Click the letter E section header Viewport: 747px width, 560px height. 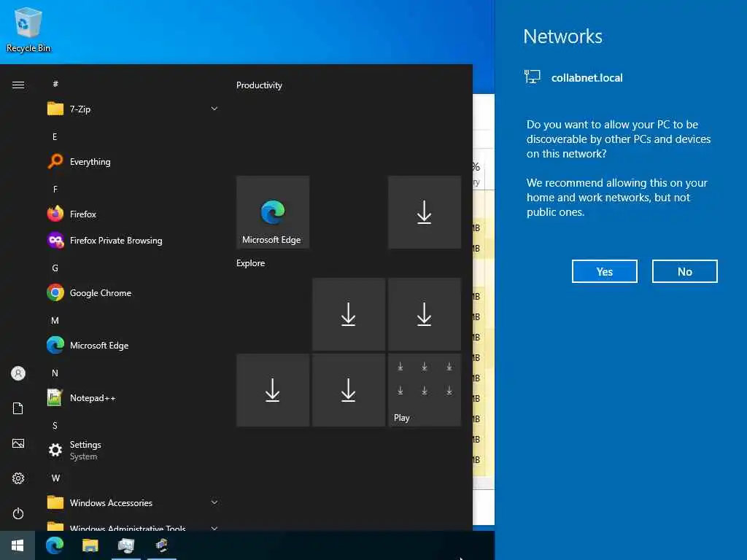point(55,136)
